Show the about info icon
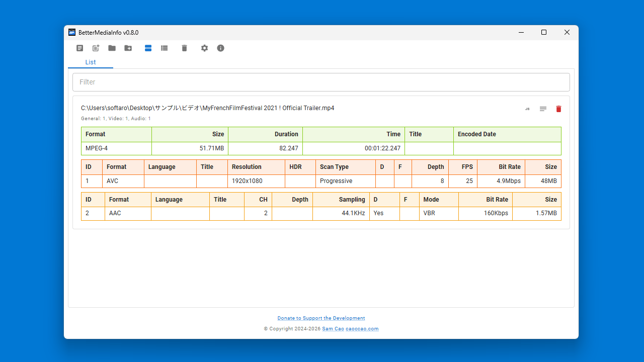Screen dimensions: 644x362 click(220, 48)
